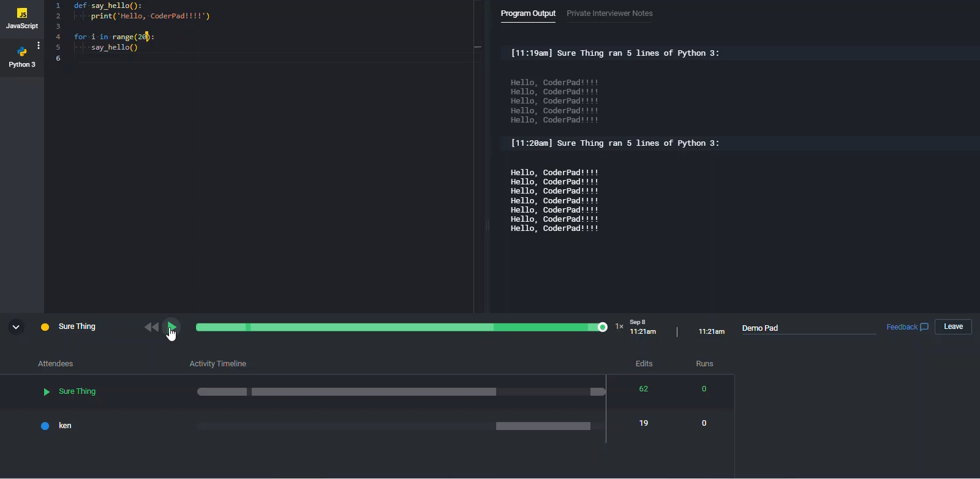
Task: Click the playback progress slider handle
Action: 603,327
